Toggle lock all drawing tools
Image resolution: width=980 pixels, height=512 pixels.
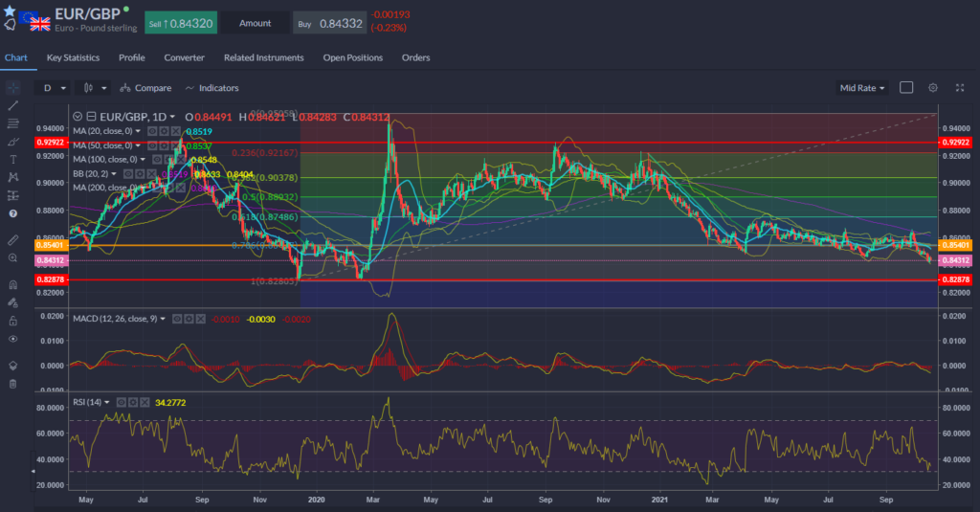[12, 320]
